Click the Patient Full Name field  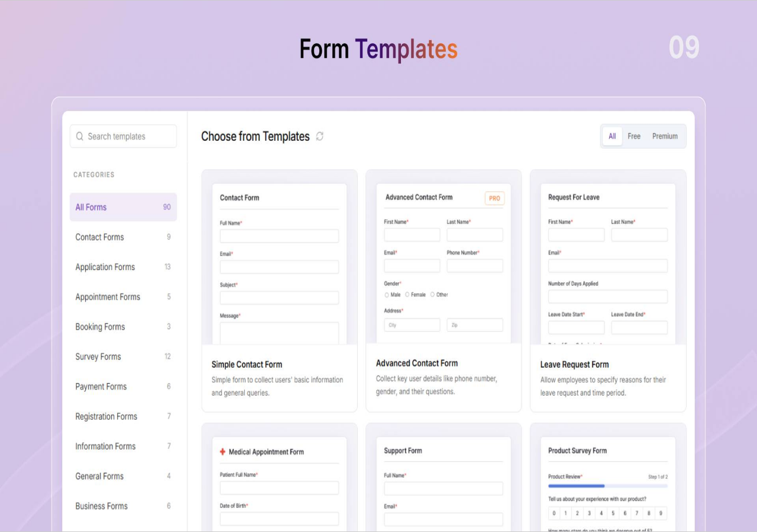pyautogui.click(x=279, y=488)
